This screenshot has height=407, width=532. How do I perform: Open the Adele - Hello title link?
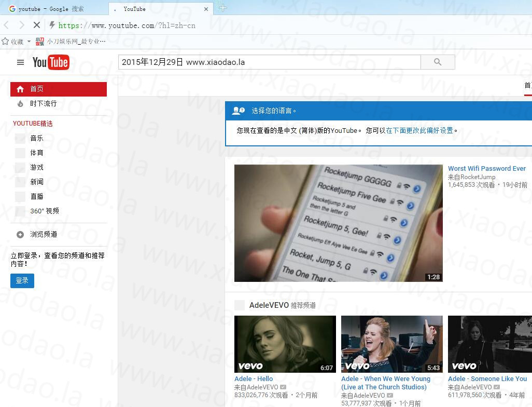click(254, 379)
